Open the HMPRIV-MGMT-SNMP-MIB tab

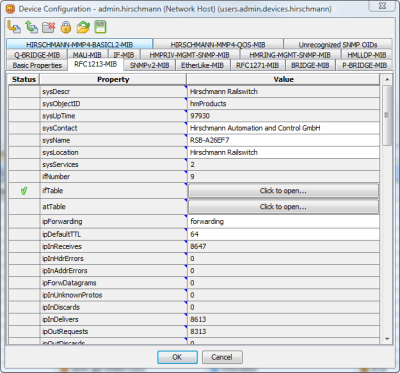click(x=189, y=55)
